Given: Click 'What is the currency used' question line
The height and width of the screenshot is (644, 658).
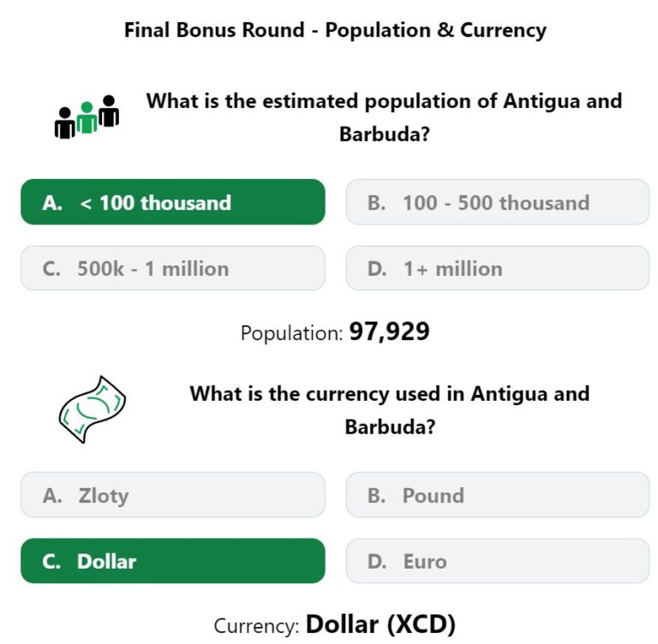Looking at the screenshot, I should (x=390, y=394).
